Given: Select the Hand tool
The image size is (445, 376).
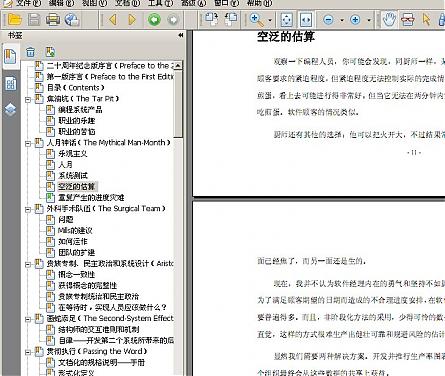Looking at the screenshot, I should tap(389, 20).
